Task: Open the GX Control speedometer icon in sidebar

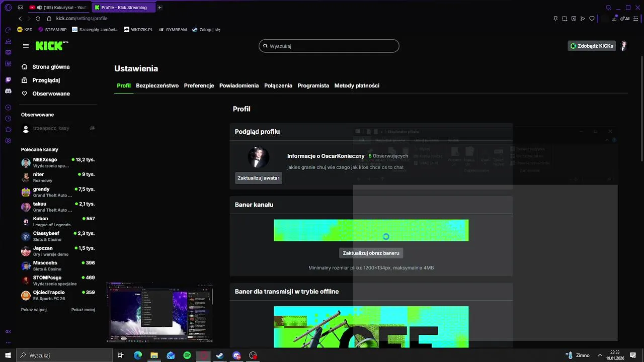Action: (x=8, y=30)
